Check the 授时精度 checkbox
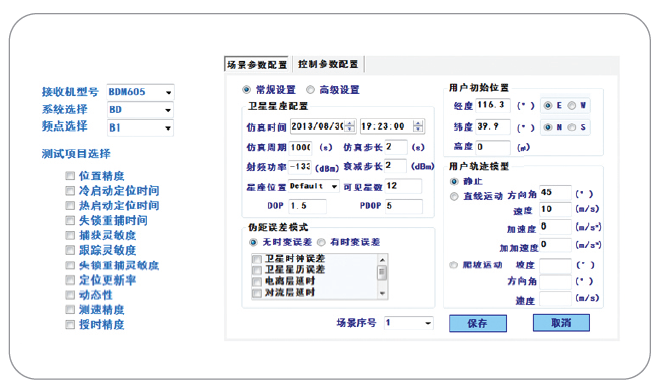This screenshot has height=389, width=663. (70, 325)
